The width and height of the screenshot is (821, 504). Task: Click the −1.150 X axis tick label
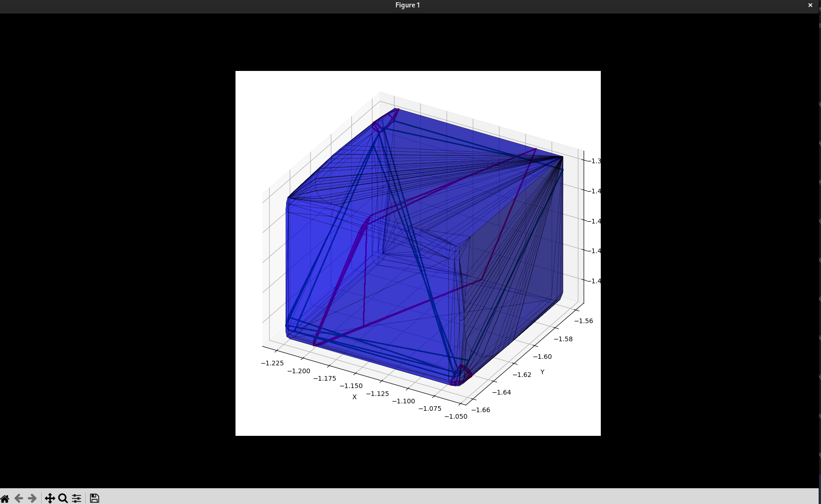tap(351, 386)
